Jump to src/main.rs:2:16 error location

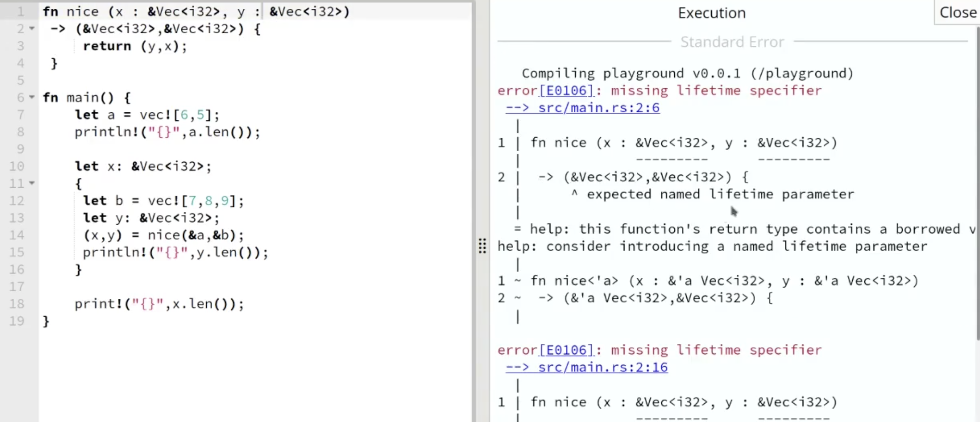click(x=587, y=367)
